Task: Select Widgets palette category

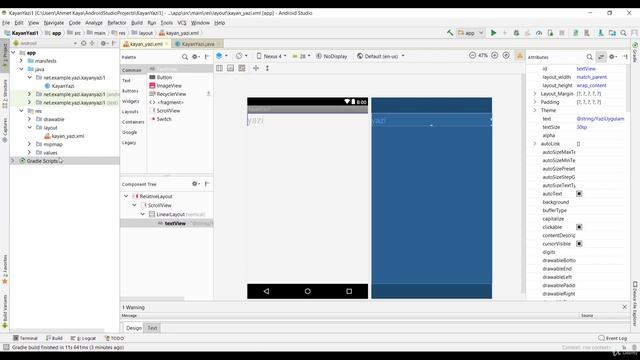Action: [131, 101]
